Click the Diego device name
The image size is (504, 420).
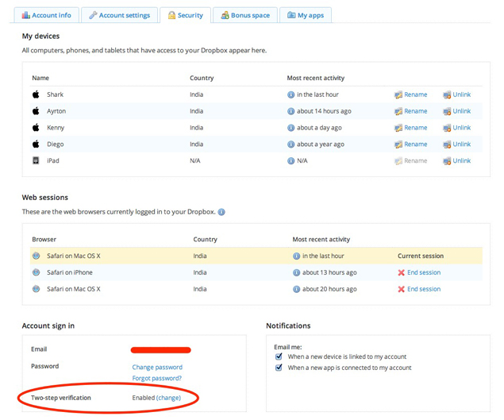[56, 144]
